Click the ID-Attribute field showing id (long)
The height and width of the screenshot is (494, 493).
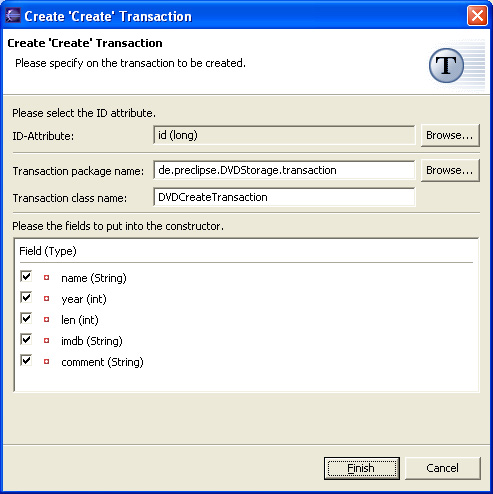(x=284, y=135)
